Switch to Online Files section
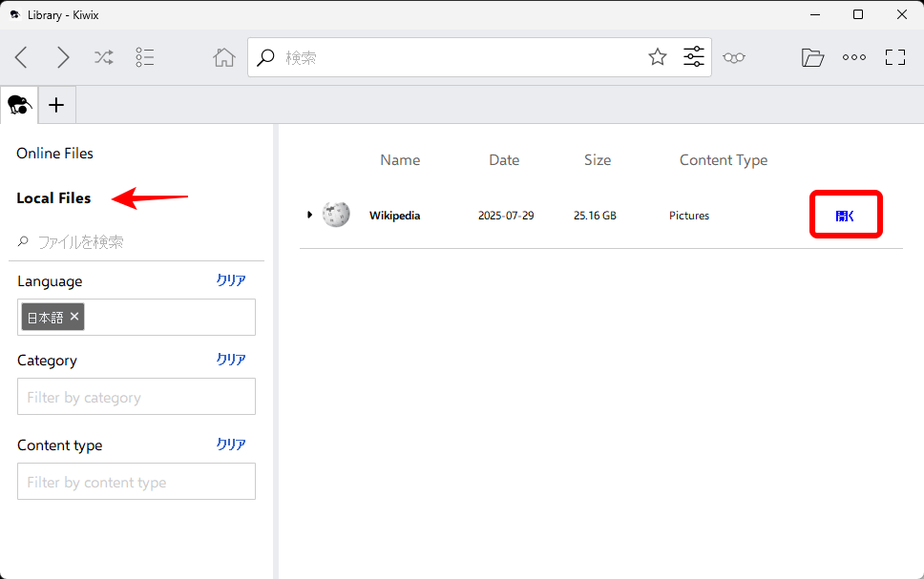This screenshot has width=924, height=579. point(55,154)
